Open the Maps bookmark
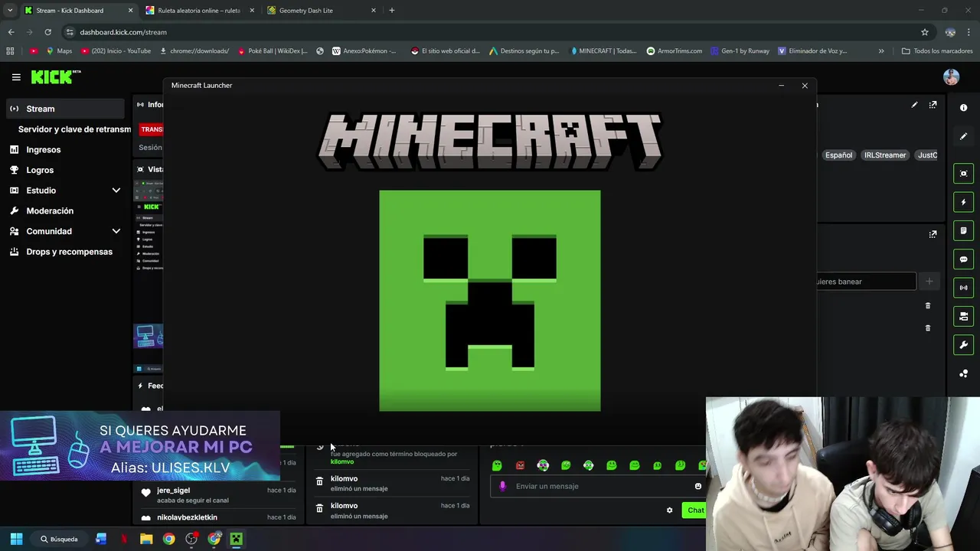980x551 pixels. click(x=59, y=51)
